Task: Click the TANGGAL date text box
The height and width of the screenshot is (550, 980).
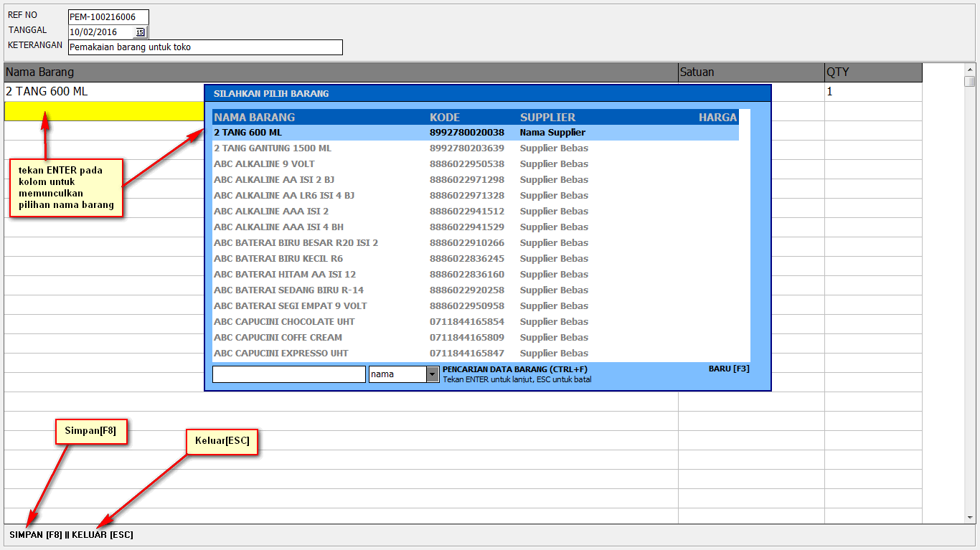Action: coord(100,32)
